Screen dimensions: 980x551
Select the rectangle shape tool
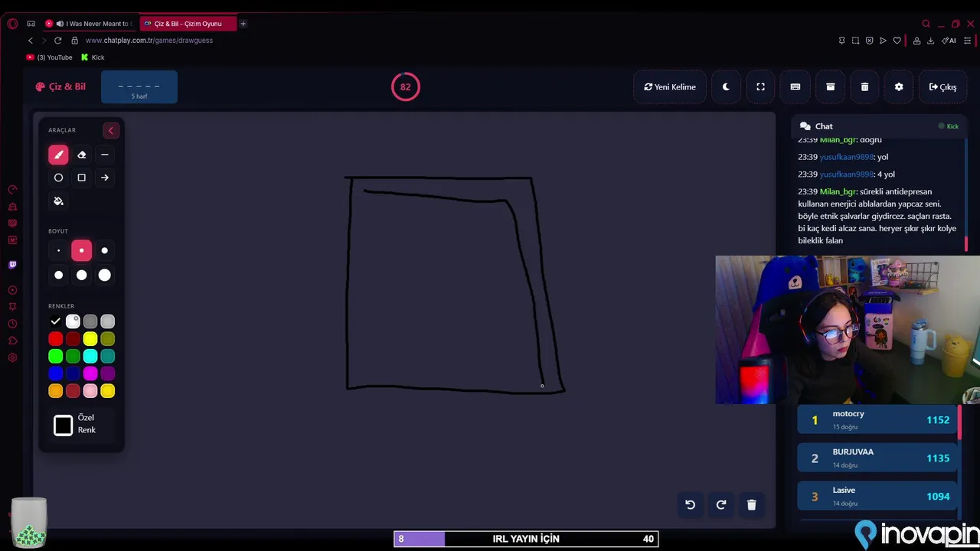(82, 178)
